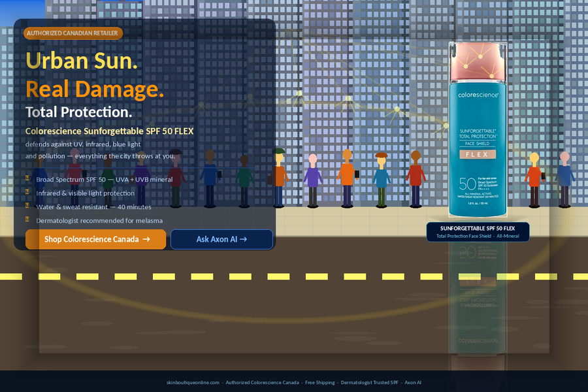Click the bullet icon beside Infrared & visible light protection
588x392 pixels.
[27, 191]
